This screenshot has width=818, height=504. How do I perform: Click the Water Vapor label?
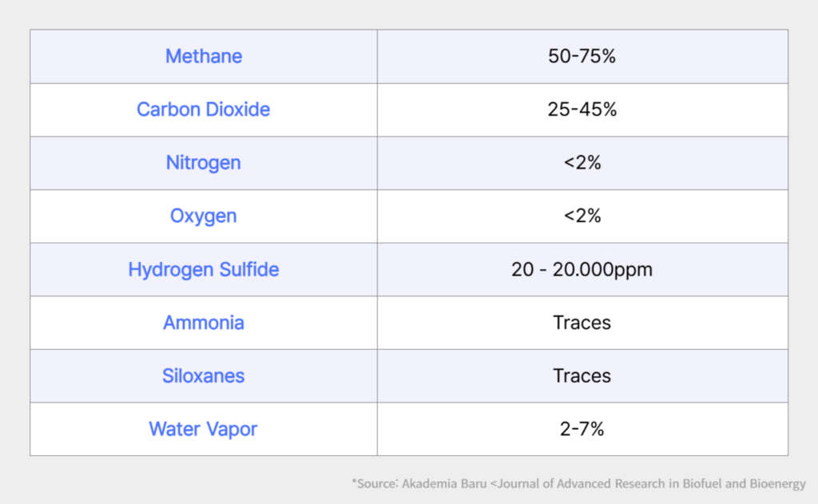click(x=204, y=429)
